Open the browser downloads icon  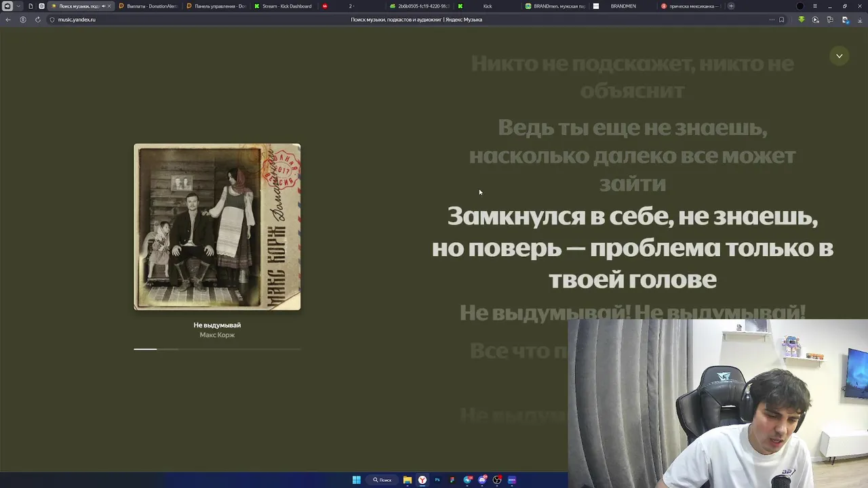[859, 20]
